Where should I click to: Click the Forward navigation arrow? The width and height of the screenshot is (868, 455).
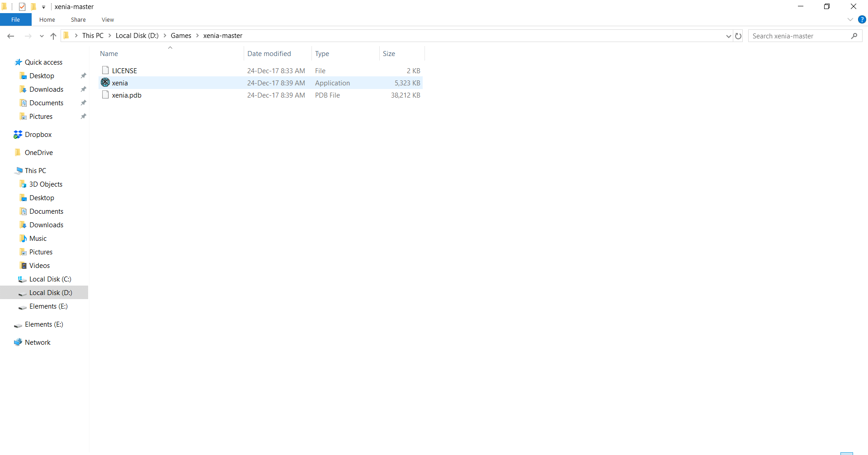(x=28, y=36)
